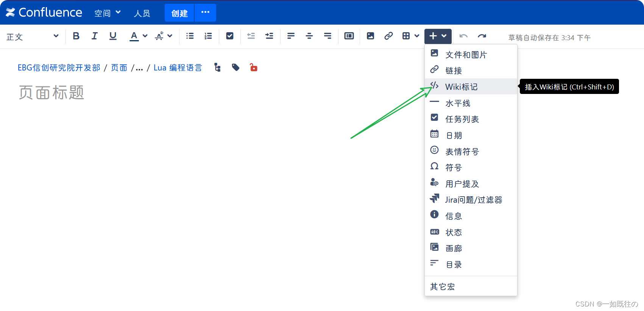Apply text color with the A button

tap(134, 36)
